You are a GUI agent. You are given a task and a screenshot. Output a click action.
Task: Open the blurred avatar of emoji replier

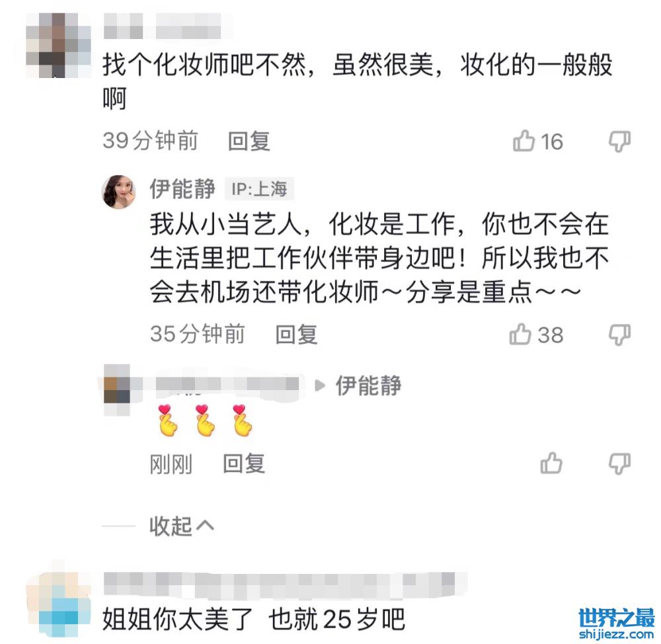(117, 390)
